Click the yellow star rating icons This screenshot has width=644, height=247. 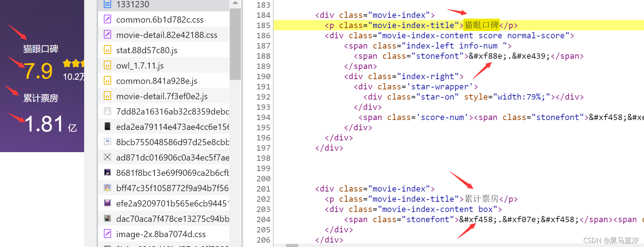(x=74, y=63)
